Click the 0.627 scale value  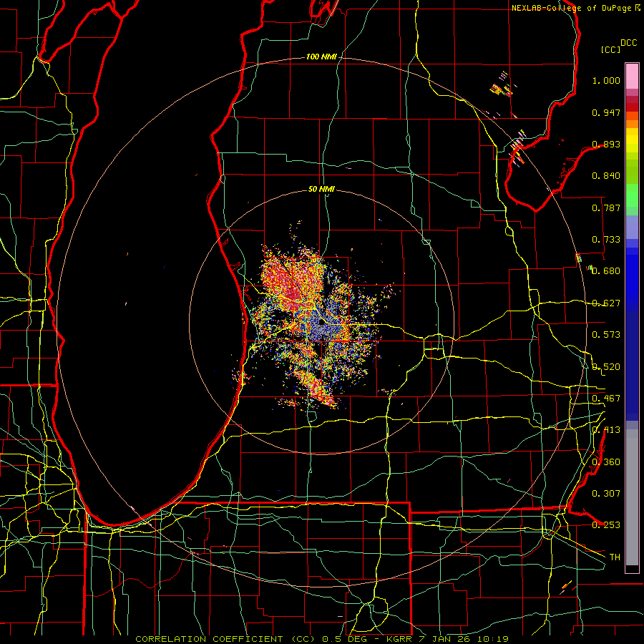pos(606,303)
